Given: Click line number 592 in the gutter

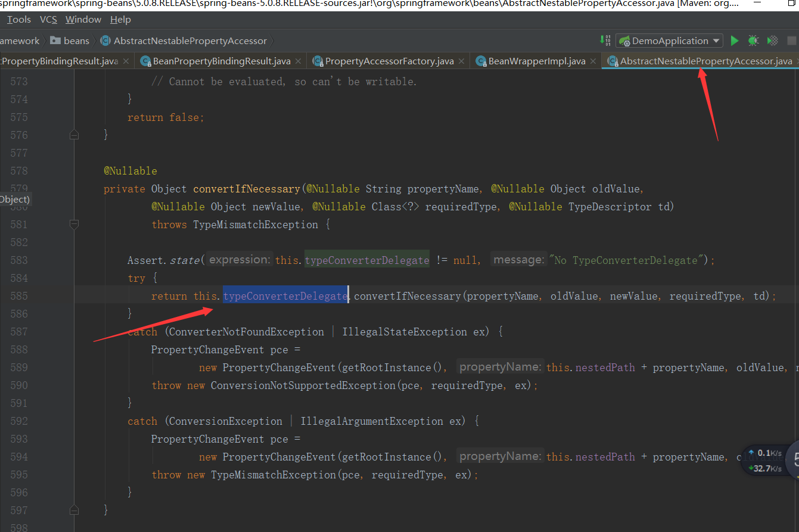Looking at the screenshot, I should click(x=19, y=421).
